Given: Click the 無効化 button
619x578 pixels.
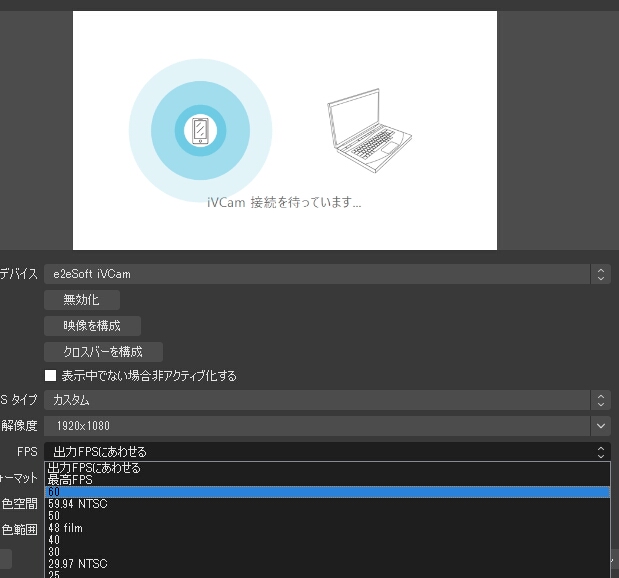Looking at the screenshot, I should [x=82, y=300].
